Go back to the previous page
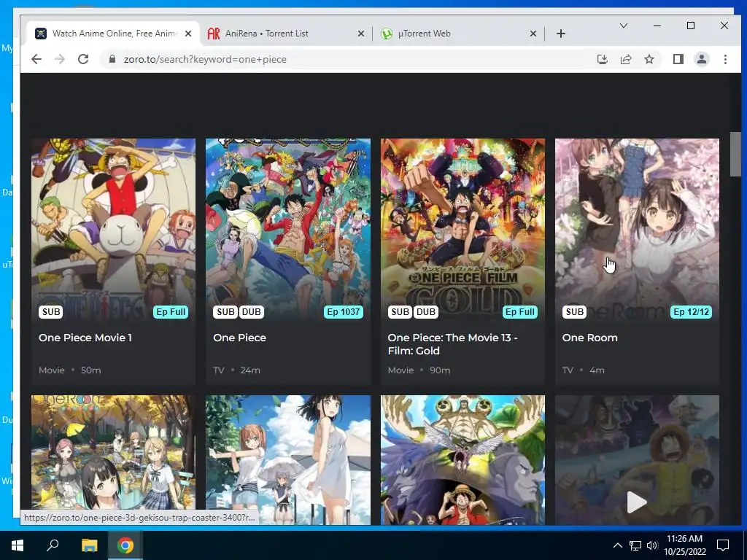This screenshot has width=747, height=560. click(36, 59)
